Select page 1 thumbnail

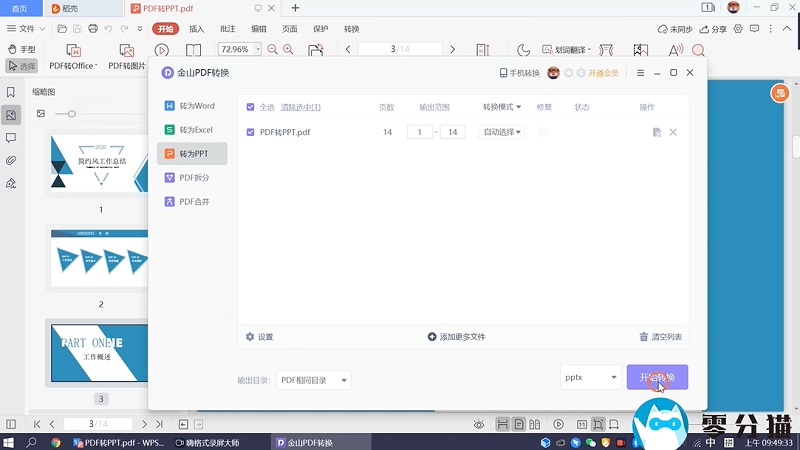coord(99,163)
